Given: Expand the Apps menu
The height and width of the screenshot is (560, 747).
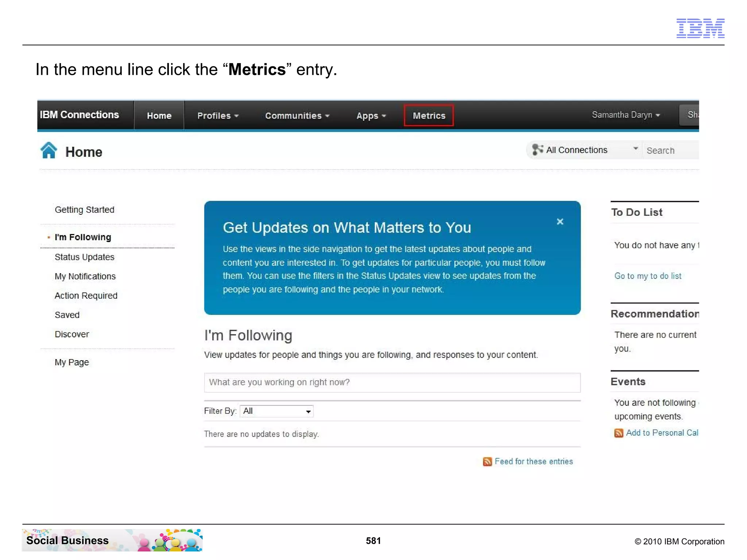Looking at the screenshot, I should pos(371,116).
